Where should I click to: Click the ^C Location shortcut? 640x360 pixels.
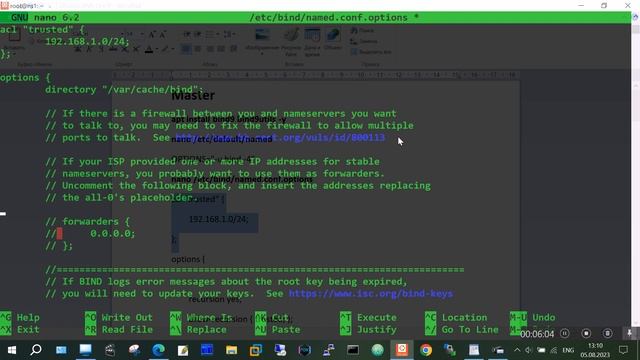456,318
